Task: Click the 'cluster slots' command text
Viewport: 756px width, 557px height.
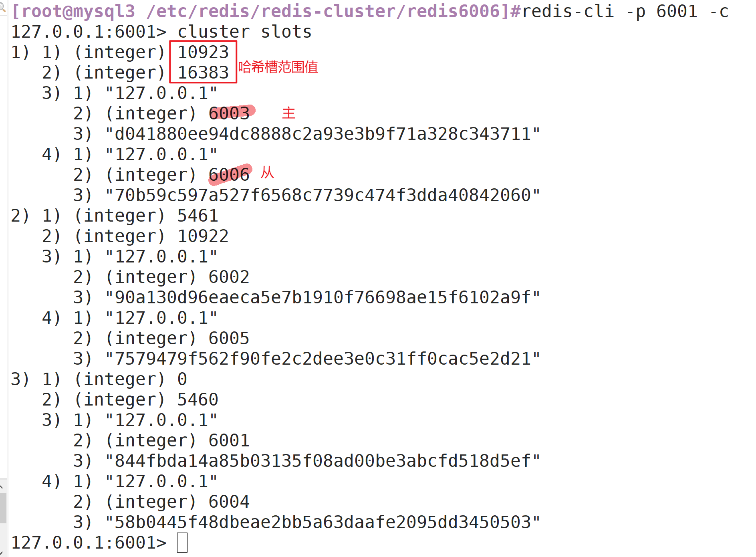Action: [244, 32]
